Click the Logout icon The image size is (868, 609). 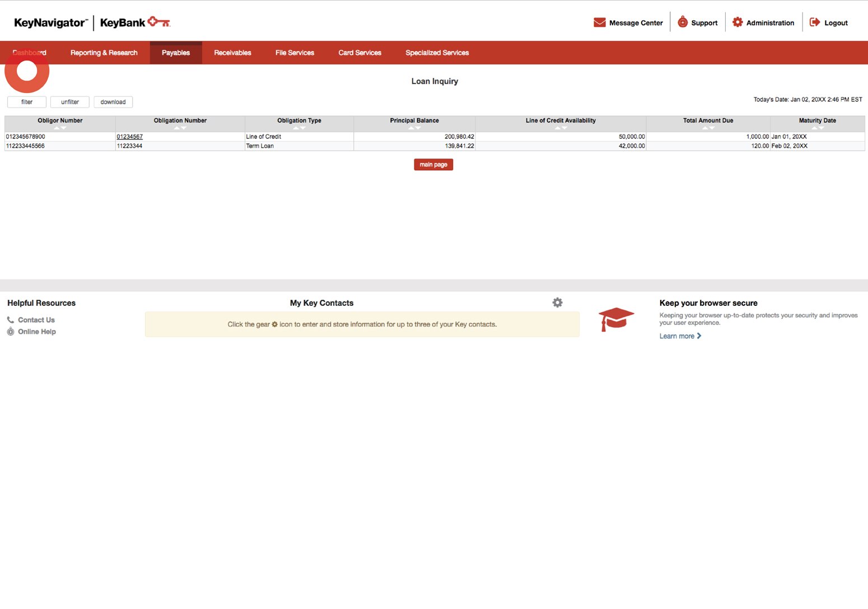814,22
